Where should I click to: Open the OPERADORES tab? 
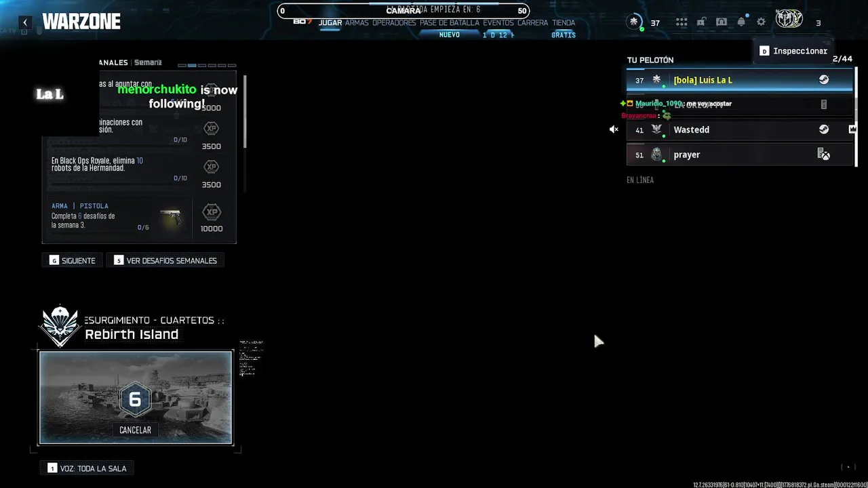[x=394, y=23]
